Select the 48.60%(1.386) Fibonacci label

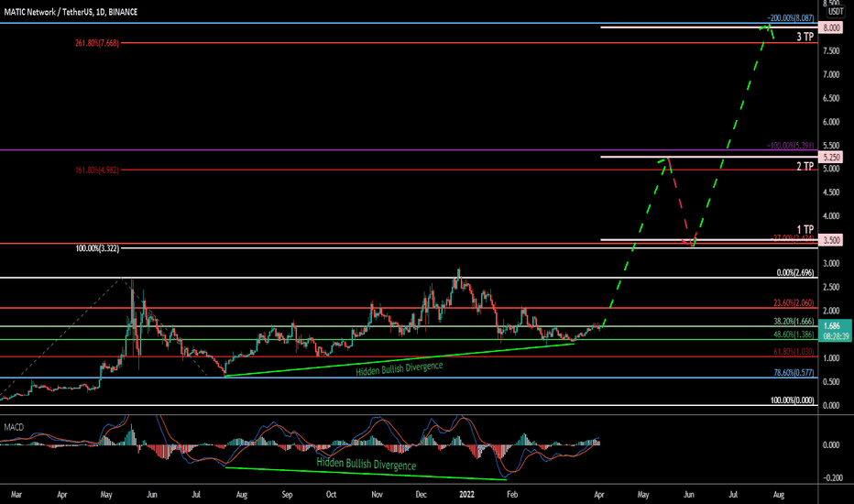(x=794, y=334)
